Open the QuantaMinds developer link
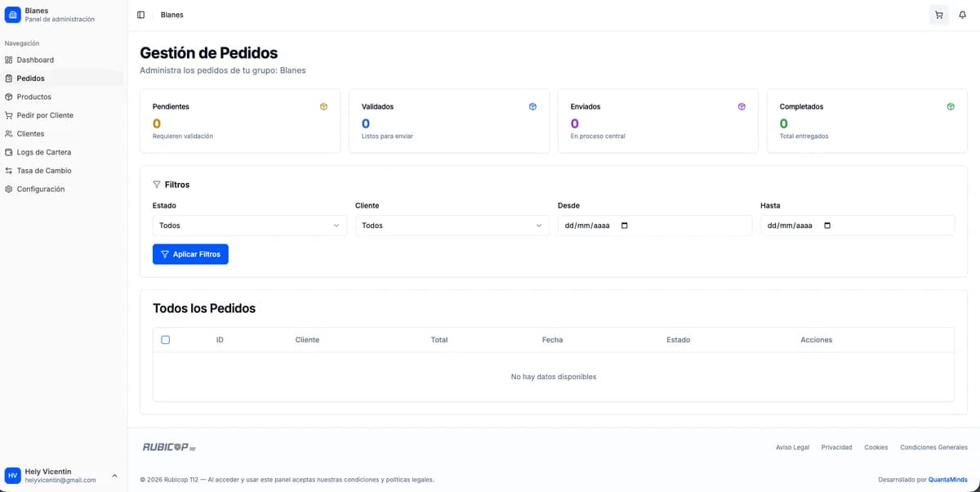 click(x=947, y=480)
